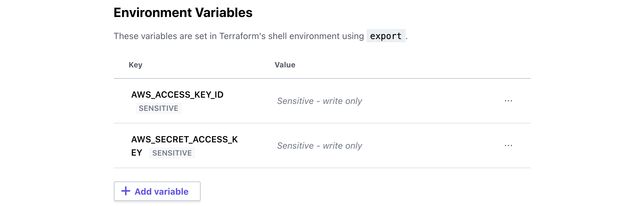Click the export code snippet
644x206 pixels.
point(386,36)
